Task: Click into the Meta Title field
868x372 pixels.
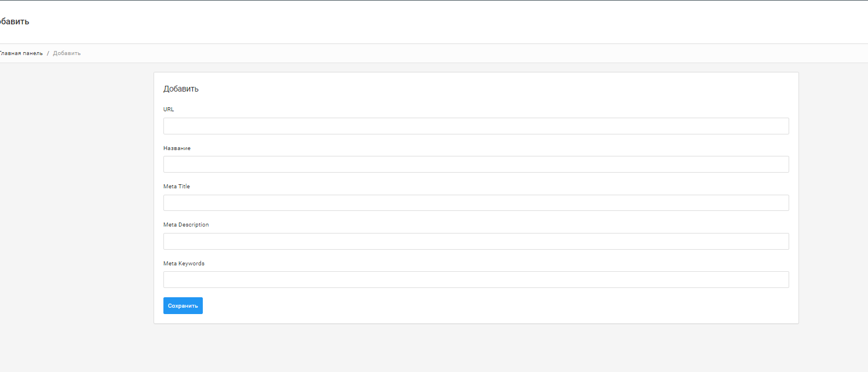Action: coord(476,203)
